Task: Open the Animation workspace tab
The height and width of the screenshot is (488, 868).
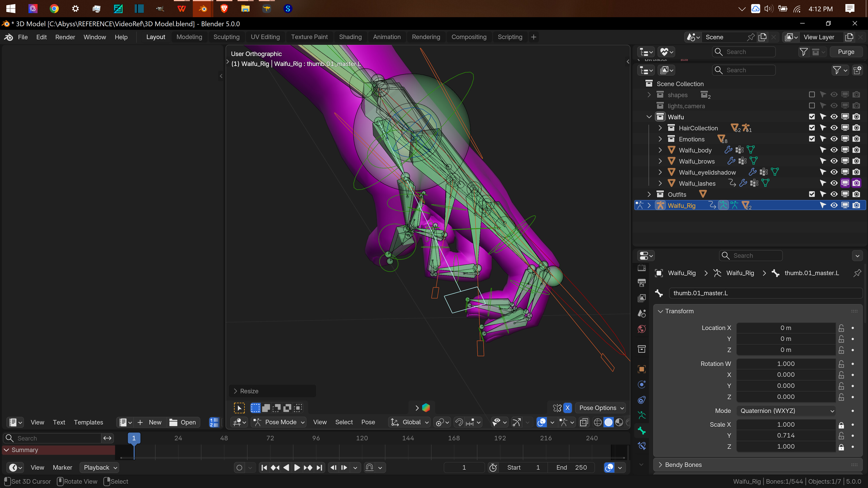Action: point(387,37)
